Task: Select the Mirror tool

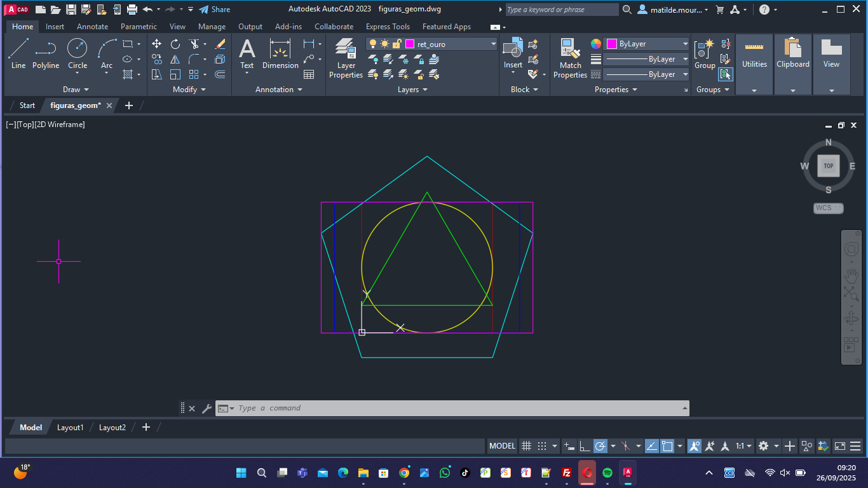Action: click(175, 59)
